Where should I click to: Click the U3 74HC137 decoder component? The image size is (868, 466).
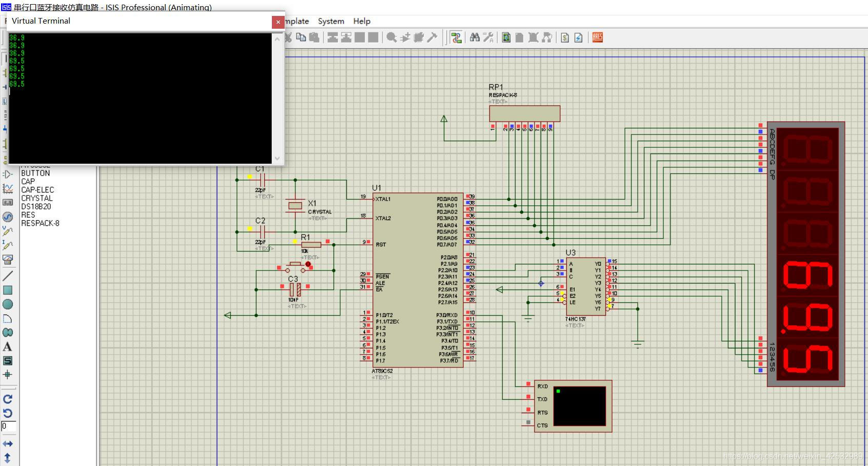pyautogui.click(x=586, y=286)
